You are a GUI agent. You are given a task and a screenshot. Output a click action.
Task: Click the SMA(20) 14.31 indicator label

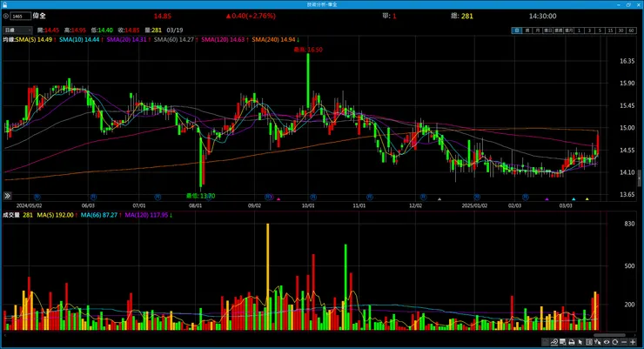[x=126, y=39]
